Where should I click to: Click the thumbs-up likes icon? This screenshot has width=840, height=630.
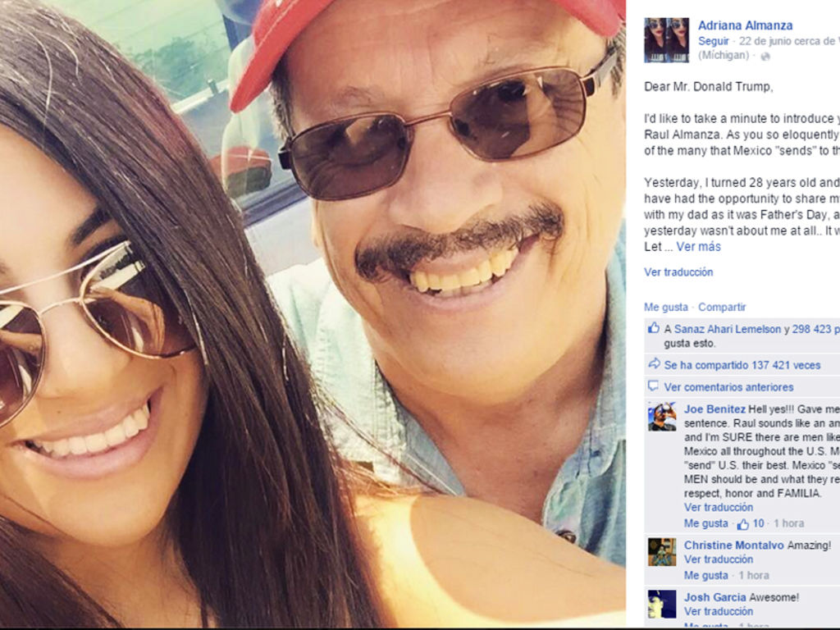click(653, 328)
